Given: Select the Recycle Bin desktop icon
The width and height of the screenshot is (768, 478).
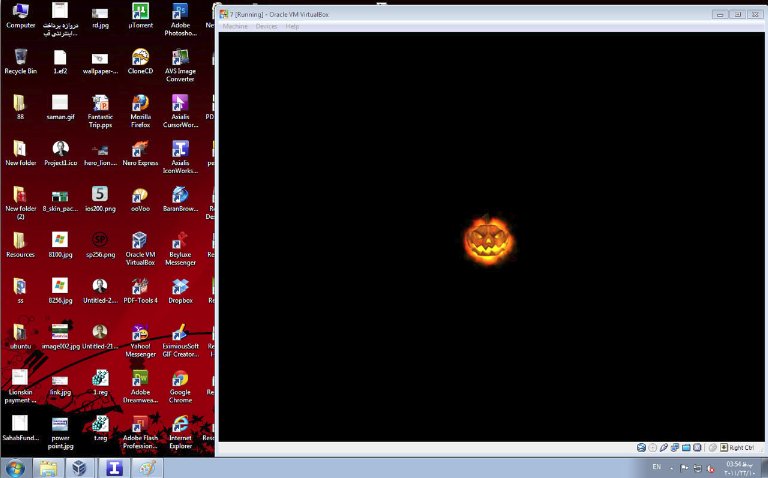Looking at the screenshot, I should [21, 62].
